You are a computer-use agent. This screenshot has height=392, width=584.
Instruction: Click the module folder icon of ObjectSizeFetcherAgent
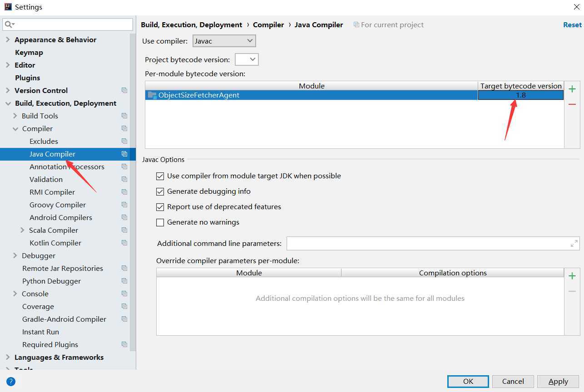[152, 95]
